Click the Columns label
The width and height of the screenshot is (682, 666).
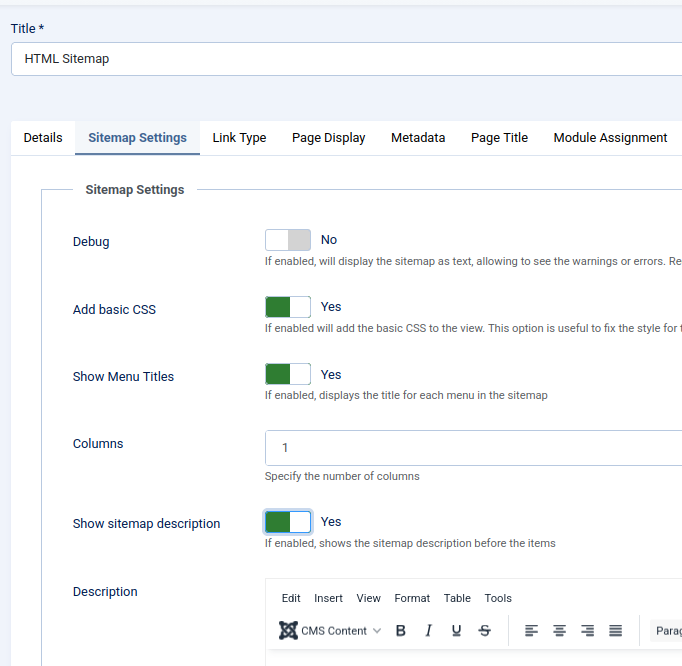click(x=98, y=444)
